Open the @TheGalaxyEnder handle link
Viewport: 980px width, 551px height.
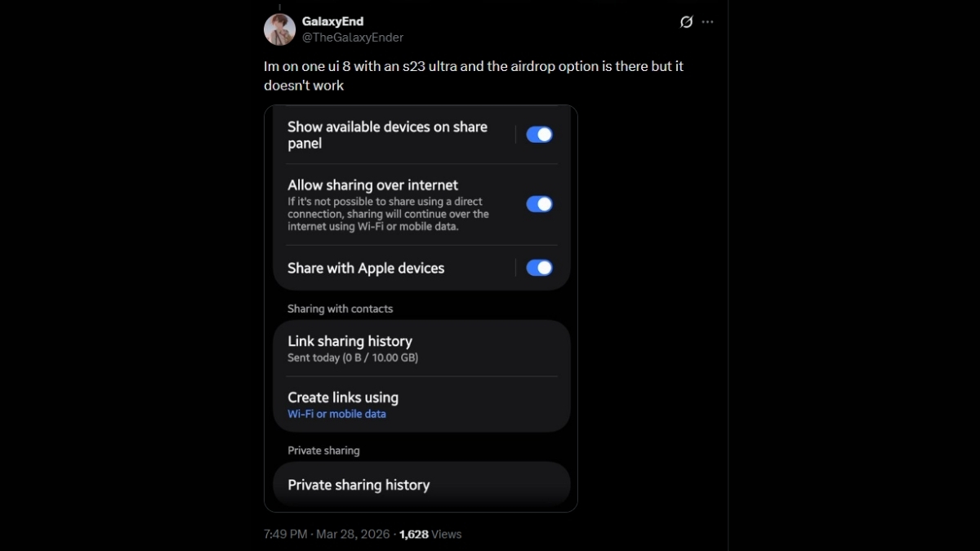pyautogui.click(x=353, y=38)
